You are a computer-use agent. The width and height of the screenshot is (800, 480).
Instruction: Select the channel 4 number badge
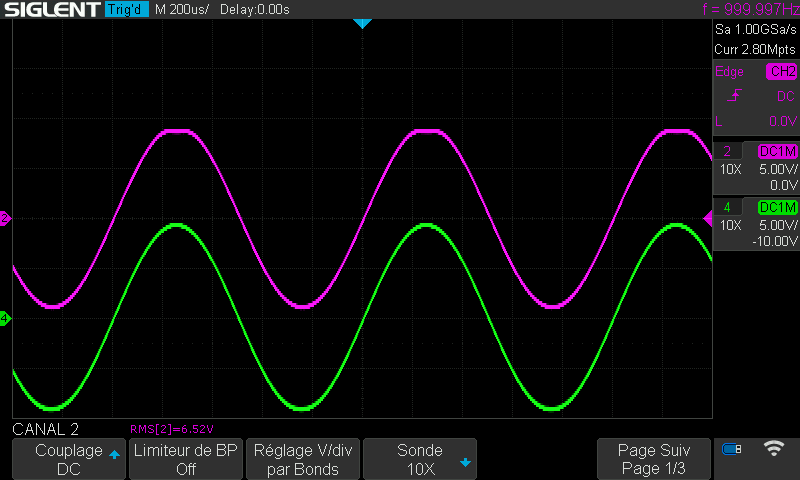coord(728,207)
